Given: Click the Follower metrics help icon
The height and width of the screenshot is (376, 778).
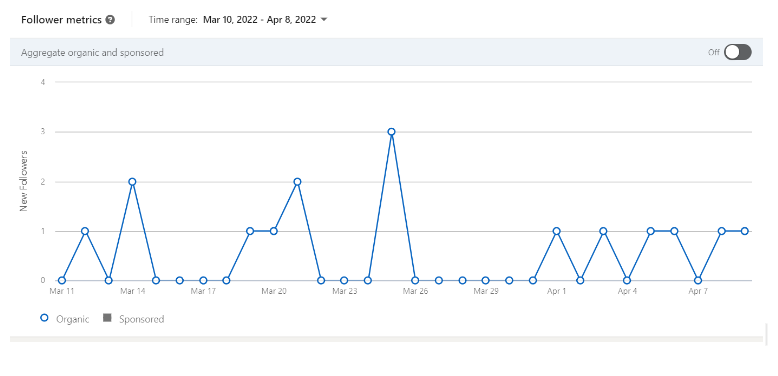Looking at the screenshot, I should (x=110, y=20).
